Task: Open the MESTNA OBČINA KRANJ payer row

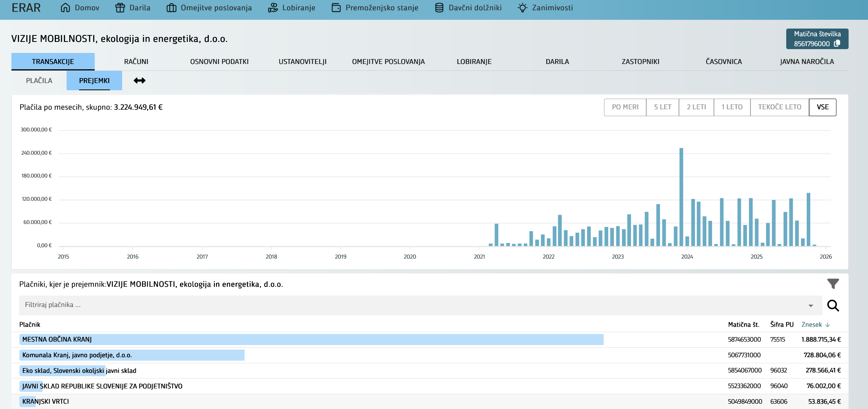Action: click(x=57, y=339)
